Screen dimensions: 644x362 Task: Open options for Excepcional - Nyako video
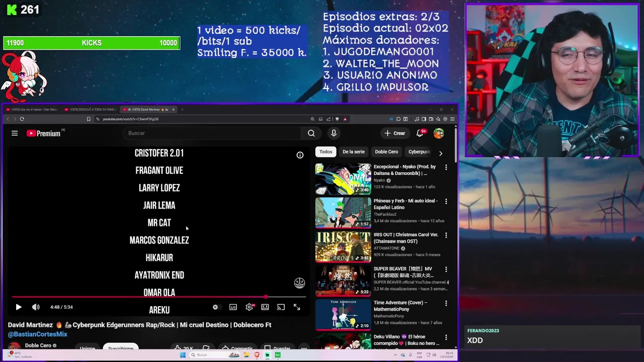(446, 167)
